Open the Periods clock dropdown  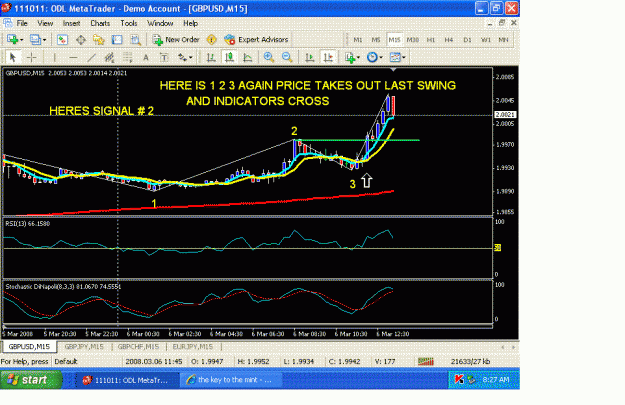tap(374, 57)
